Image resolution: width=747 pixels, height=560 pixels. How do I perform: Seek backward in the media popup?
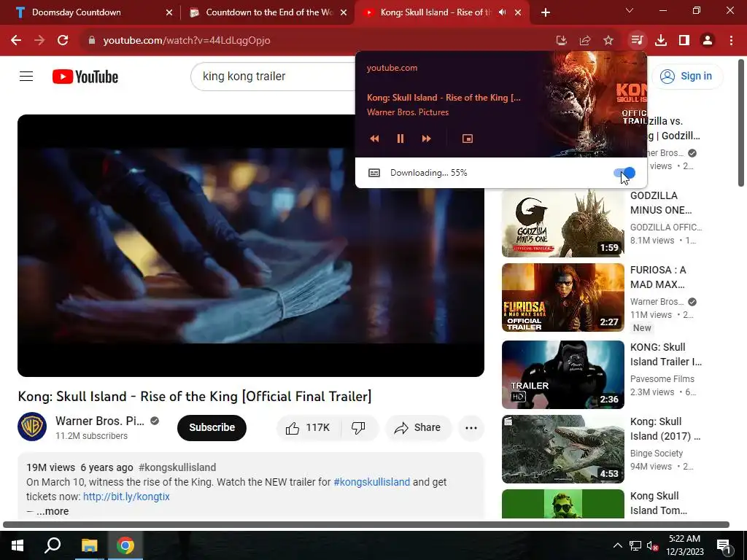374,139
